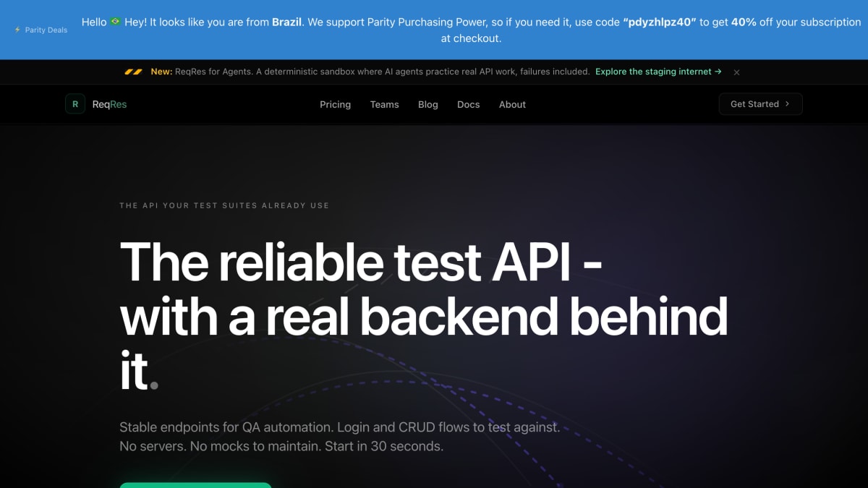Image resolution: width=868 pixels, height=488 pixels.
Task: Click the Get Started button
Action: click(x=760, y=104)
